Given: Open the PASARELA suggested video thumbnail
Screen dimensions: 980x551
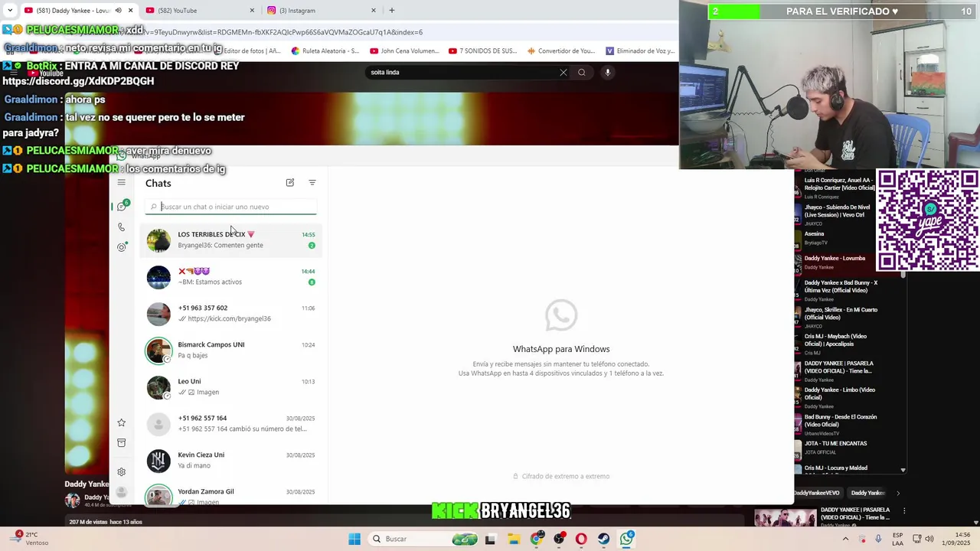Looking at the screenshot, I should [x=786, y=518].
